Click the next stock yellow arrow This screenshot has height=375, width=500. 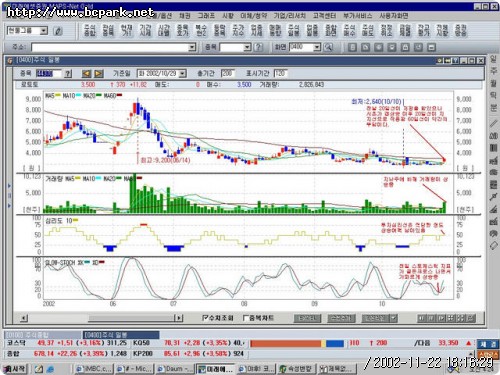click(99, 74)
